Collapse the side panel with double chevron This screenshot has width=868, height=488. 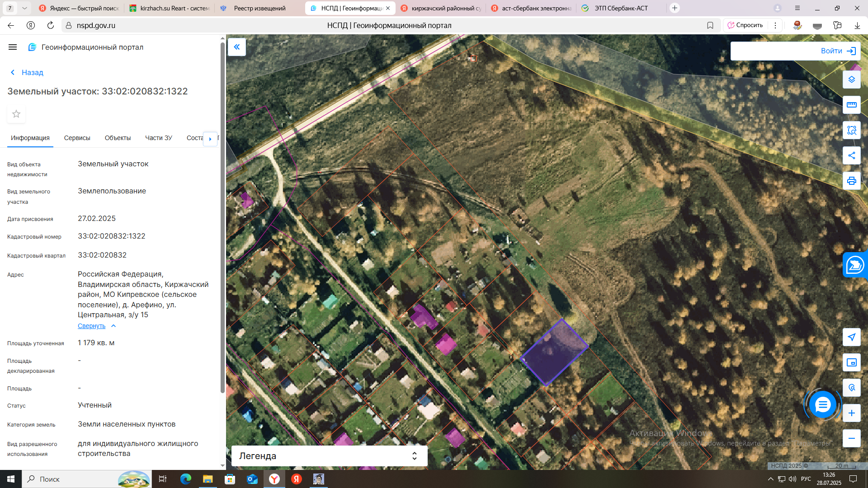pyautogui.click(x=236, y=47)
